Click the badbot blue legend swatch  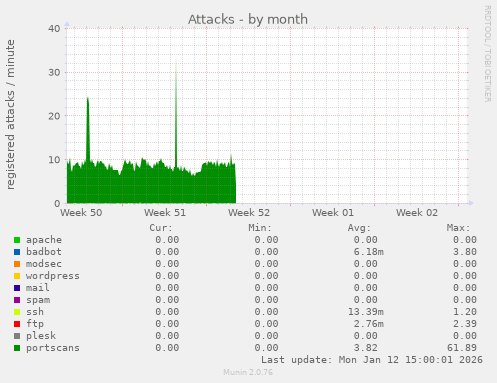tap(17, 252)
